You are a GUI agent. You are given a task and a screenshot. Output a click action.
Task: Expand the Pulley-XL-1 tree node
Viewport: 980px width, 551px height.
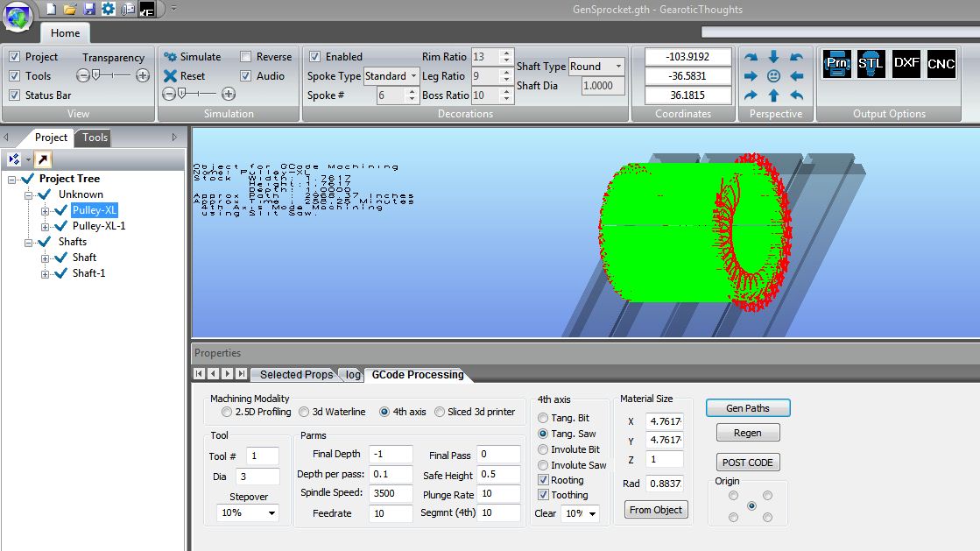tap(46, 226)
